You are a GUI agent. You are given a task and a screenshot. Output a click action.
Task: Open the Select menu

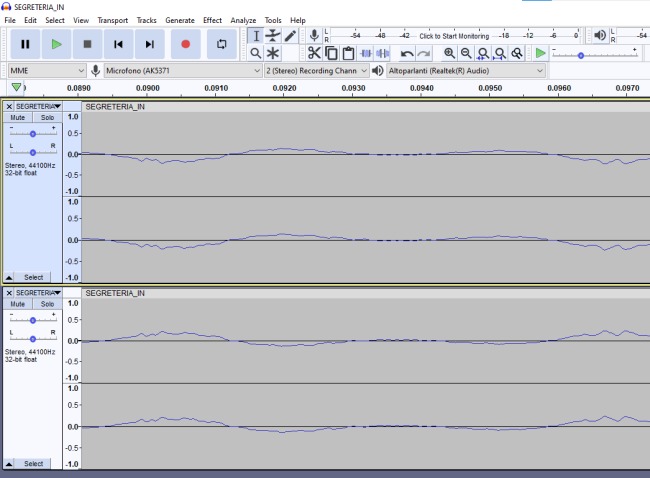tap(55, 20)
